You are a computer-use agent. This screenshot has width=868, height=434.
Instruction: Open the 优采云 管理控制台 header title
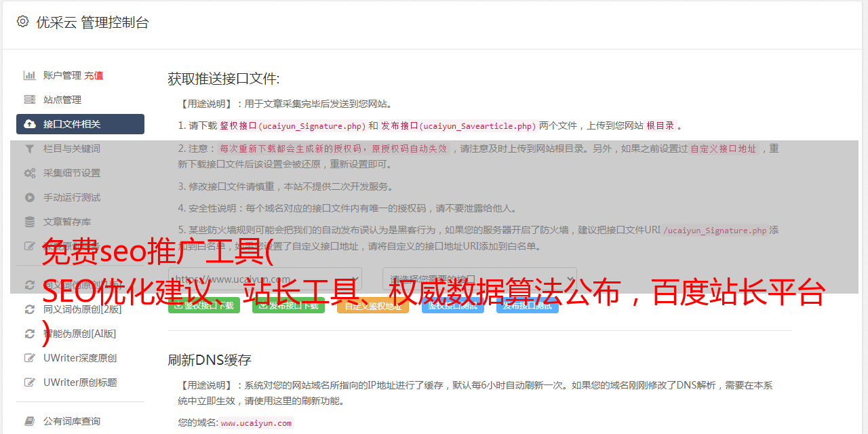[x=92, y=22]
